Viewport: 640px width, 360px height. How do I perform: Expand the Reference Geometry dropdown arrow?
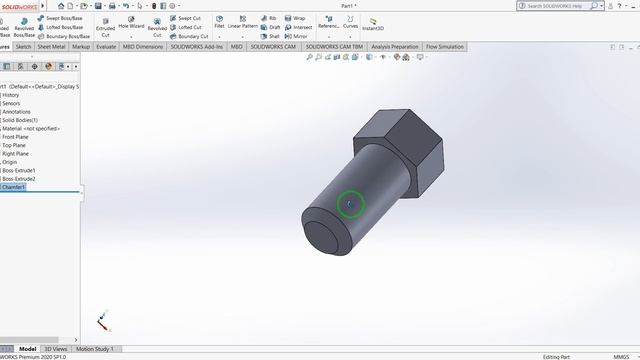(x=329, y=37)
